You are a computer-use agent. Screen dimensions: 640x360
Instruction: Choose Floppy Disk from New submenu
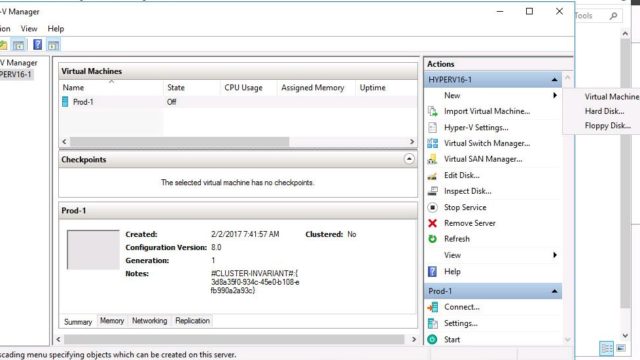tap(607, 126)
